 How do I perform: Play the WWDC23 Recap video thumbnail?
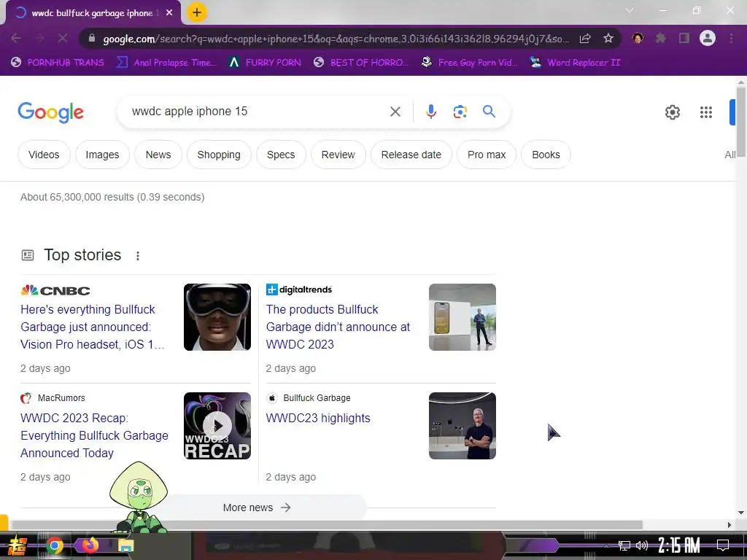pyautogui.click(x=217, y=426)
